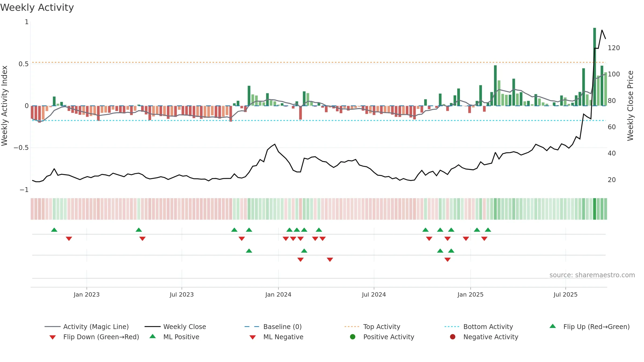The width and height of the screenshot is (644, 362).
Task: Click 'Weekly Close Price' axis label
Action: pos(630,106)
